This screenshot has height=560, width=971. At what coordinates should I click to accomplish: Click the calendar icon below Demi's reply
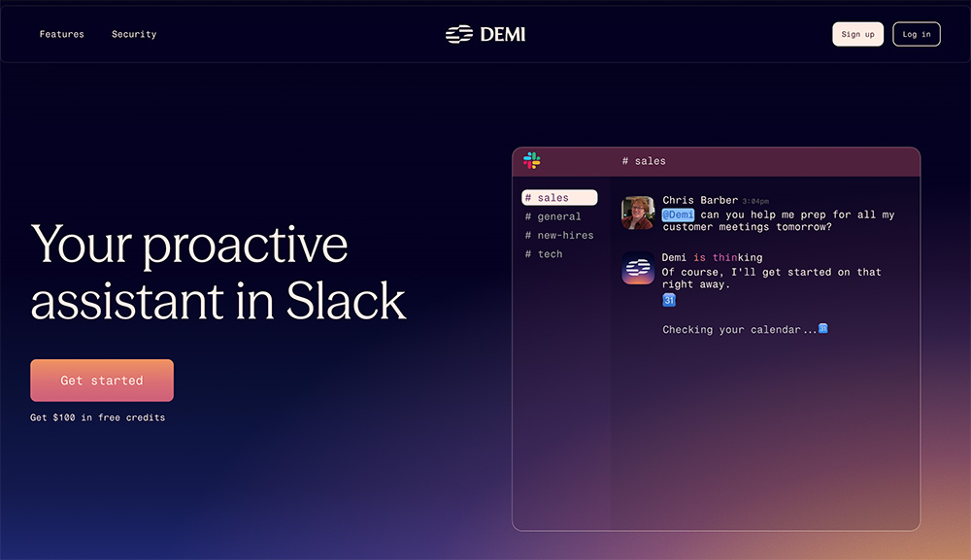click(669, 300)
